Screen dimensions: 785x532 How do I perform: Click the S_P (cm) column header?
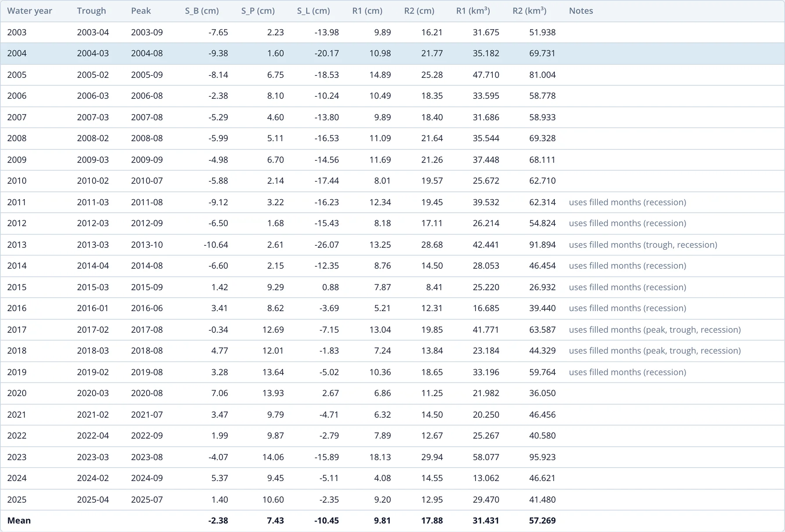[258, 11]
